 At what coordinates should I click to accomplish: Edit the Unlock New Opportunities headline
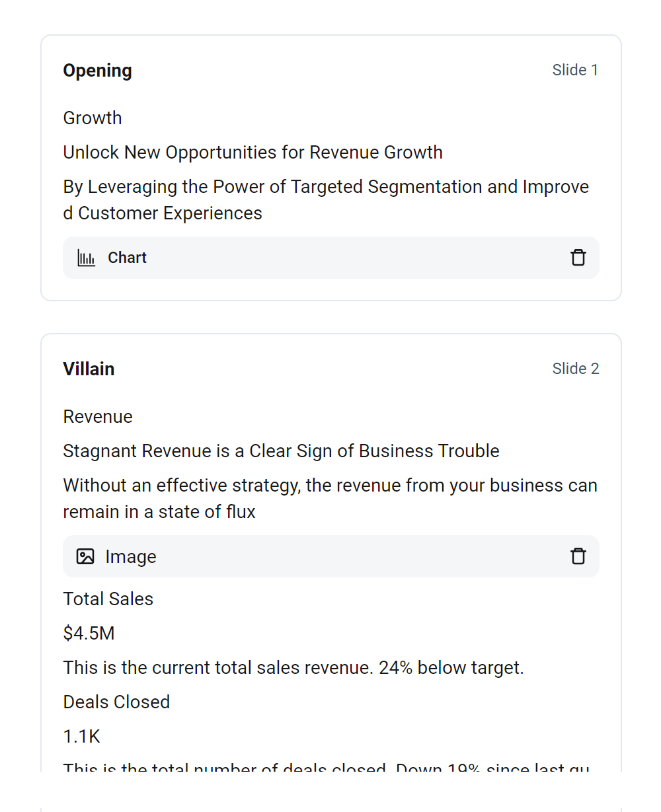point(253,153)
